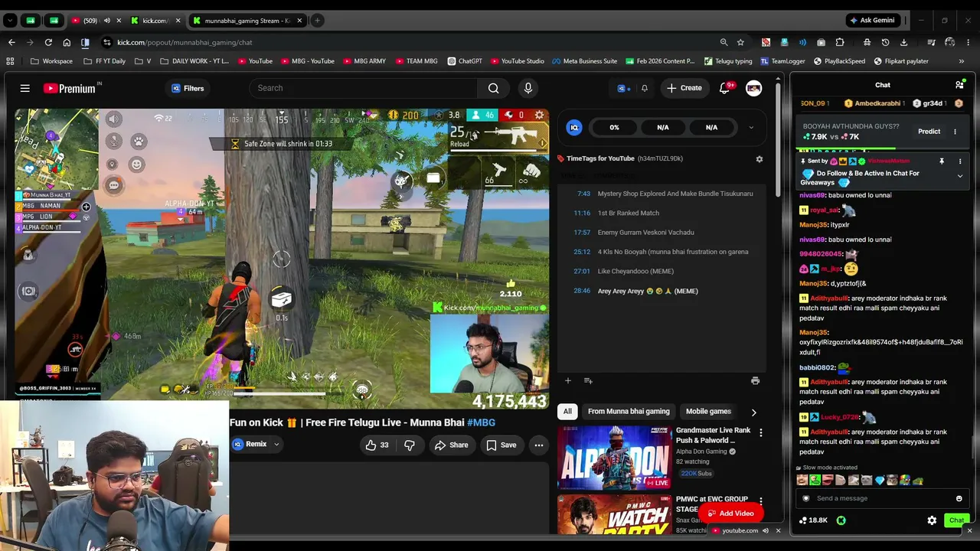Click the Filters button
This screenshot has height=551, width=980.
188,89
